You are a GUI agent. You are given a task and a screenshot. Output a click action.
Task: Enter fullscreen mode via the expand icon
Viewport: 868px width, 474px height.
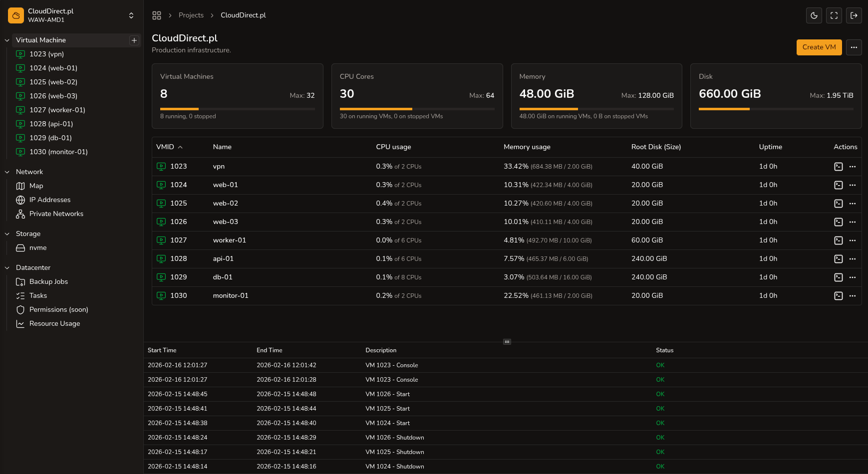click(834, 15)
